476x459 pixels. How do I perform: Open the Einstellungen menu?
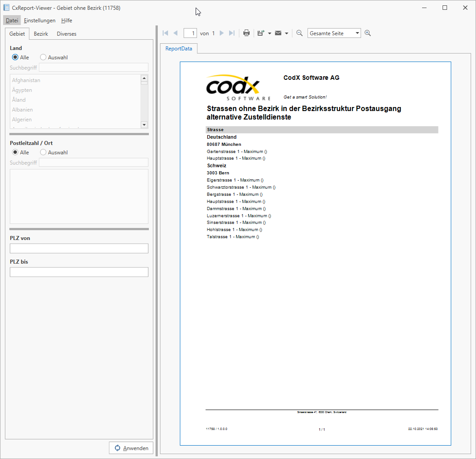coord(40,20)
